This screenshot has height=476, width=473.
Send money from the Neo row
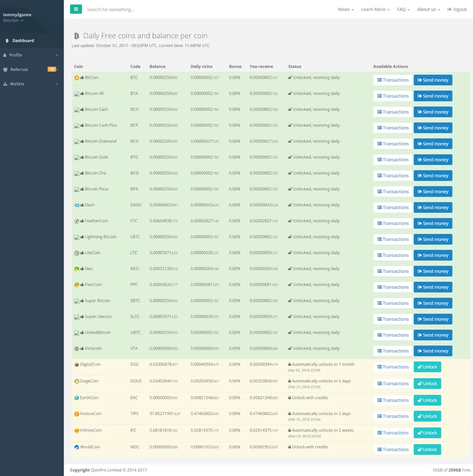coord(433,271)
